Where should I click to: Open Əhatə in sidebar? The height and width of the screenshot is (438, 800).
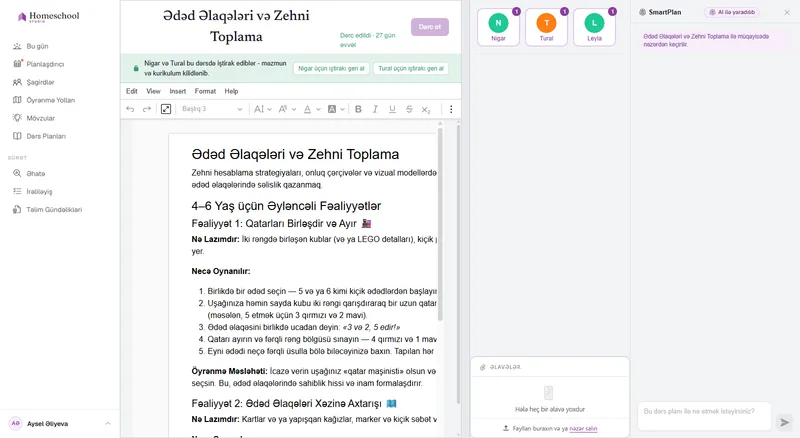point(36,174)
